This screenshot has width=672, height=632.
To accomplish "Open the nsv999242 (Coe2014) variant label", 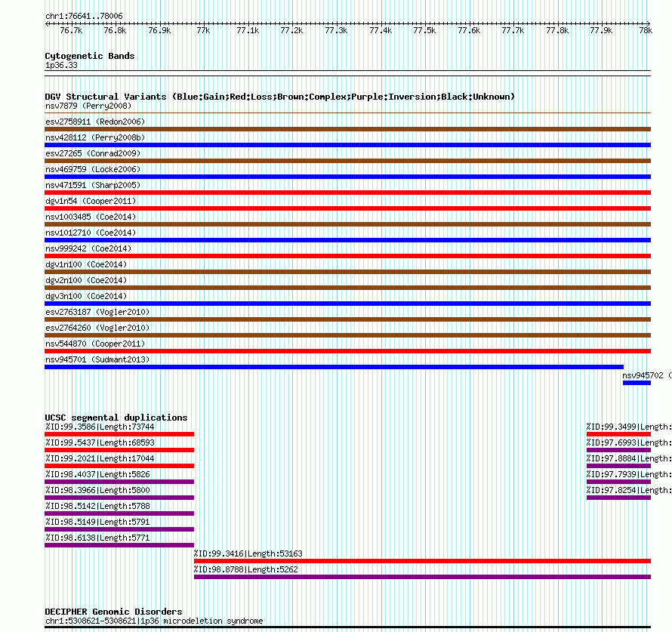I will click(88, 248).
